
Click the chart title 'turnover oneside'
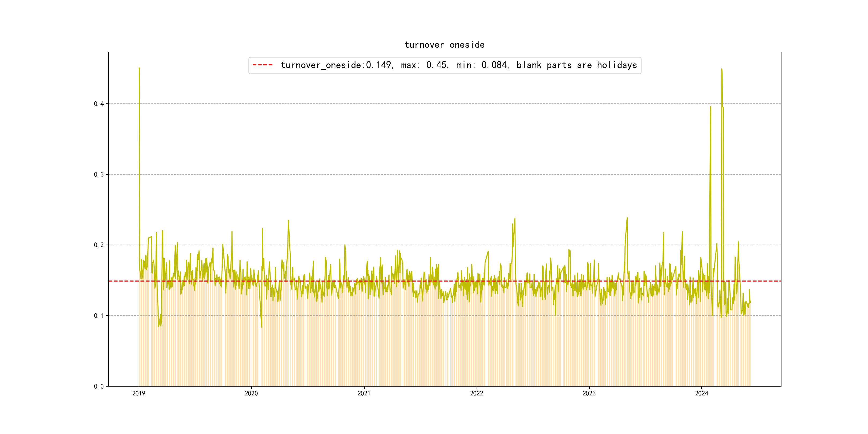[x=444, y=45]
